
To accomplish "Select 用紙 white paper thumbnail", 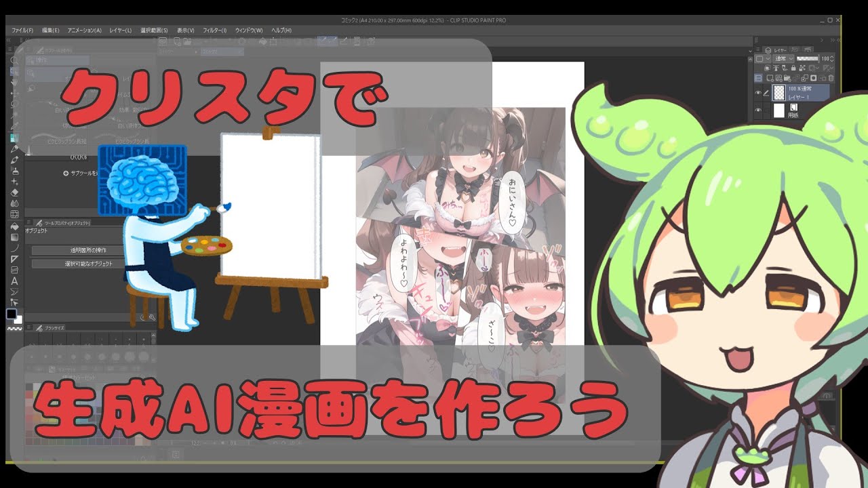I will (779, 110).
